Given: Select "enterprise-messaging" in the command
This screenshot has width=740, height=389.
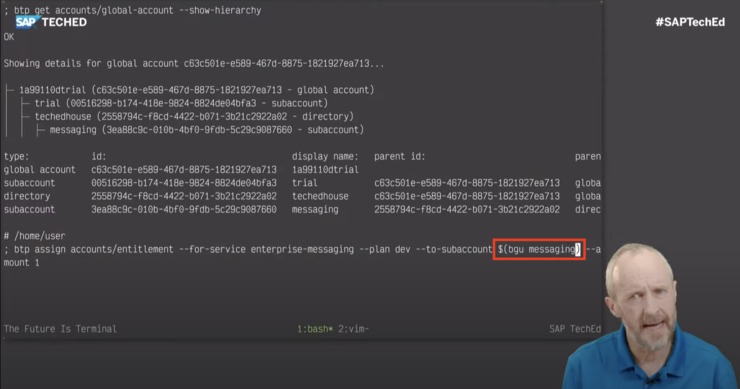Looking at the screenshot, I should [x=302, y=249].
